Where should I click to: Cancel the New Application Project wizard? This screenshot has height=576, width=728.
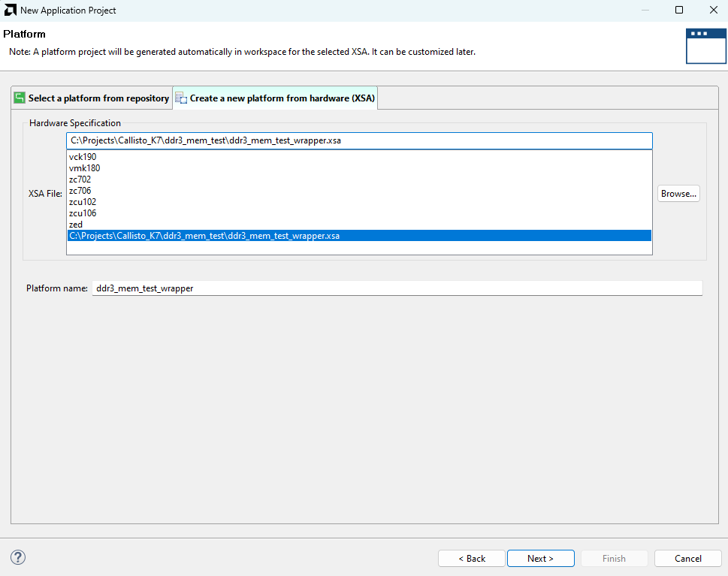tap(687, 558)
